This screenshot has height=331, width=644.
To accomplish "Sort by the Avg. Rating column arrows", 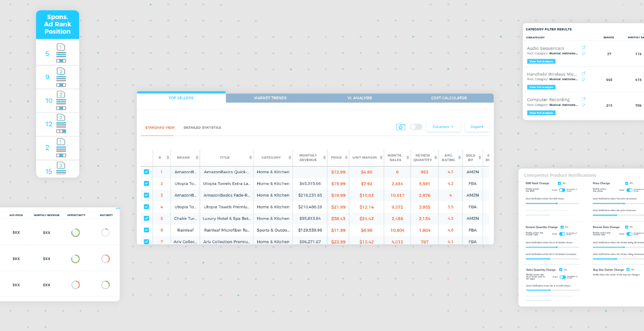I will (x=459, y=158).
